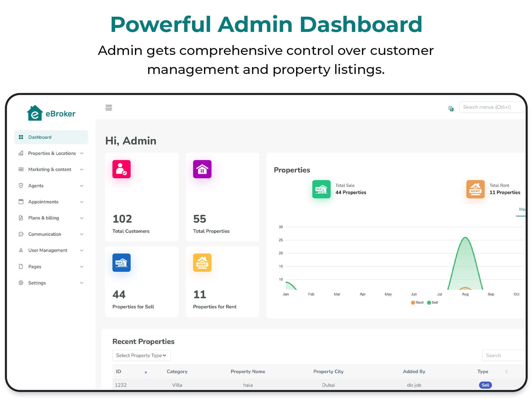Expand the User Management menu

tap(47, 250)
